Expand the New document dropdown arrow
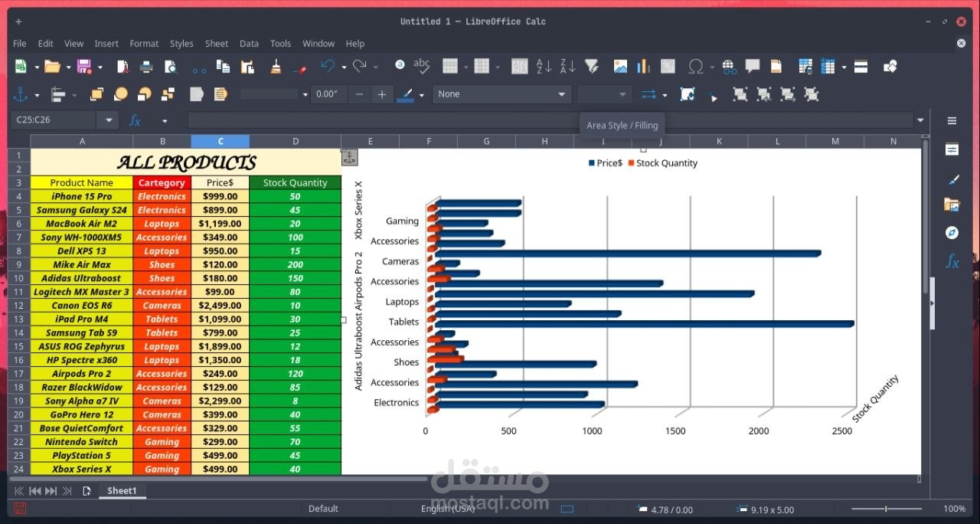 [x=36, y=67]
